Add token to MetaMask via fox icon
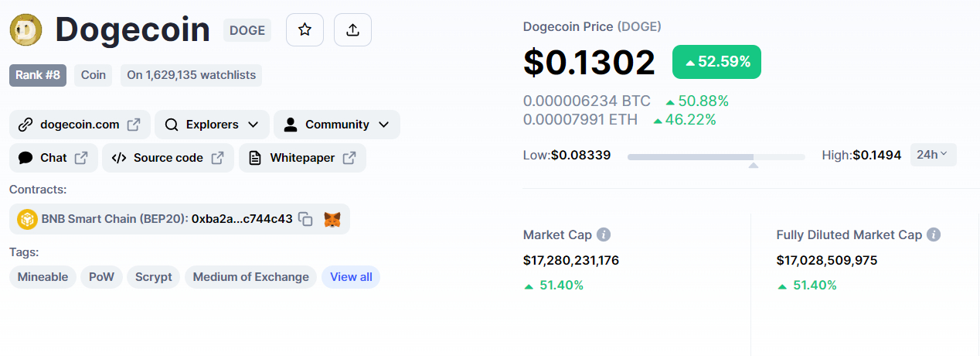Viewport: 980px width, 356px height. pyautogui.click(x=332, y=219)
